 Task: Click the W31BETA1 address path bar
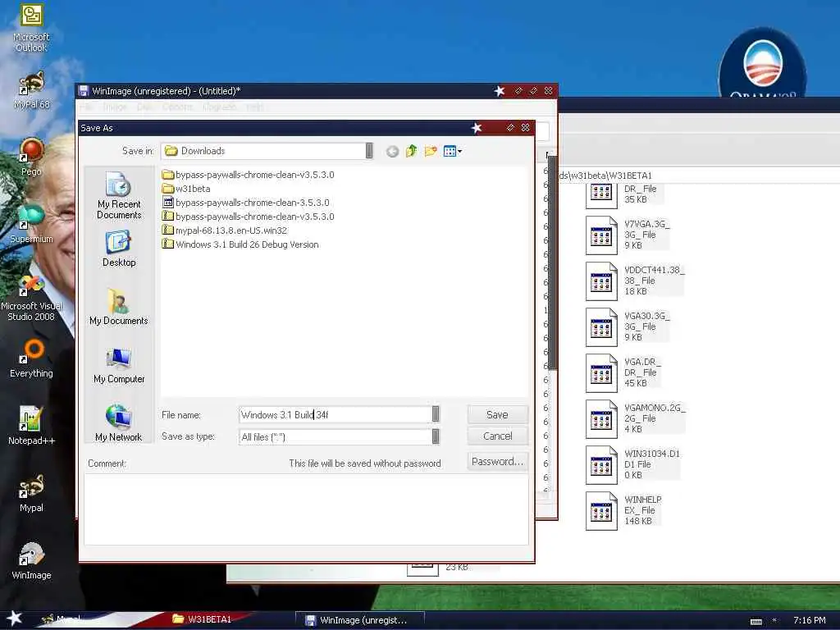click(x=699, y=176)
